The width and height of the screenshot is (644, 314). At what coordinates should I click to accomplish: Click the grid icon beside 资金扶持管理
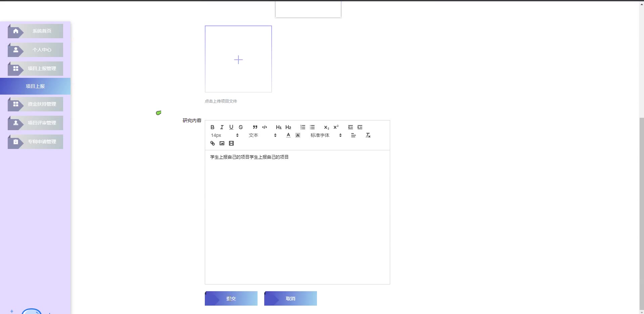click(x=16, y=104)
